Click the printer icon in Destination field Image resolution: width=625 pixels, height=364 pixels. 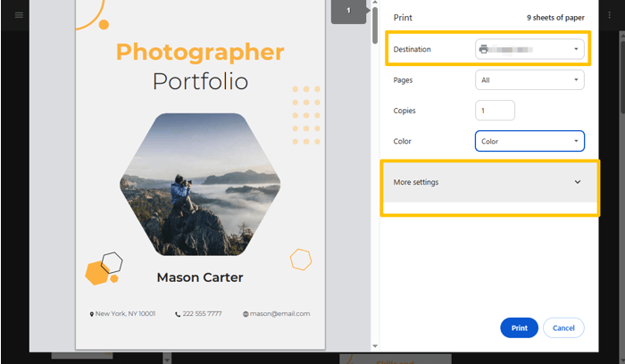click(484, 49)
